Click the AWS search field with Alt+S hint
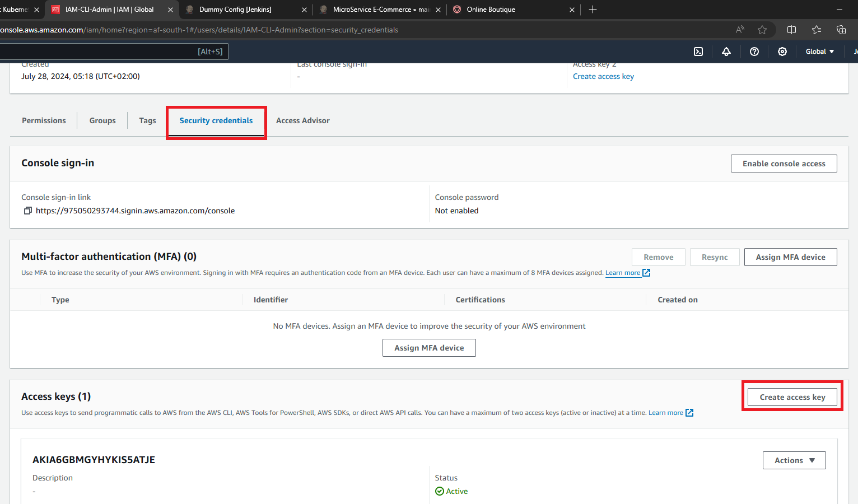 tap(114, 52)
